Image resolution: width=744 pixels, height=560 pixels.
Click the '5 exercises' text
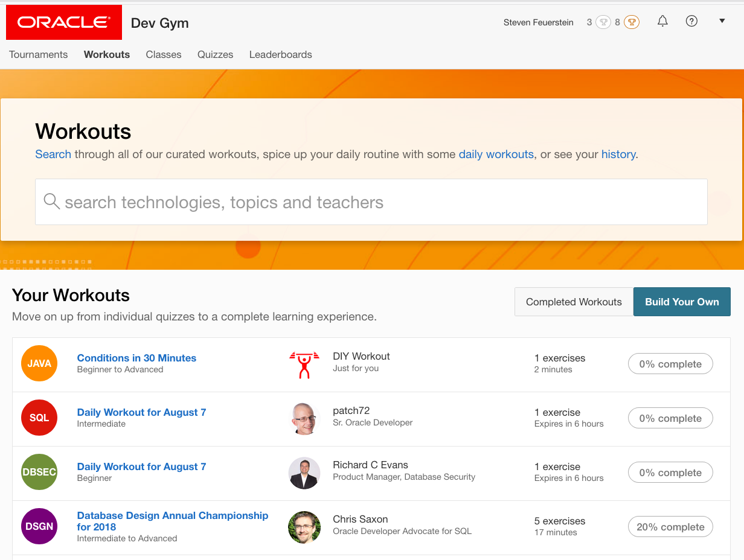click(560, 521)
